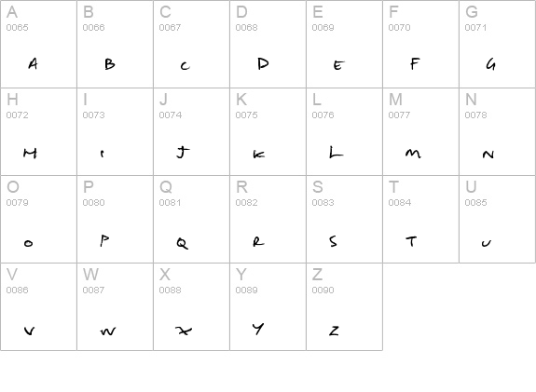Select the Z glyph cell 0090
536x392 pixels.
pos(344,306)
